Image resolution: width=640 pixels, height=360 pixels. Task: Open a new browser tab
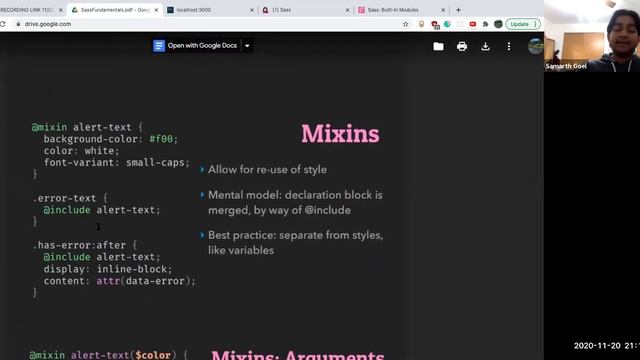(458, 10)
